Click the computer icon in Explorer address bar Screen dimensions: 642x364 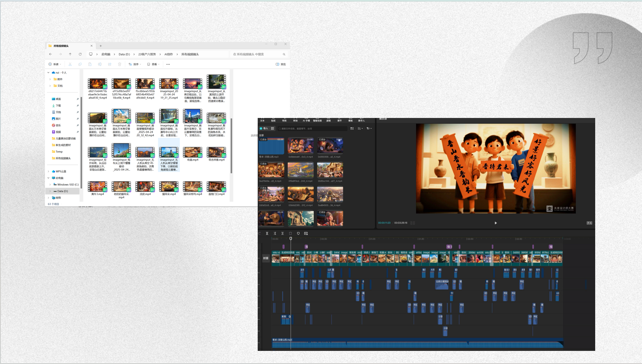[x=91, y=54]
